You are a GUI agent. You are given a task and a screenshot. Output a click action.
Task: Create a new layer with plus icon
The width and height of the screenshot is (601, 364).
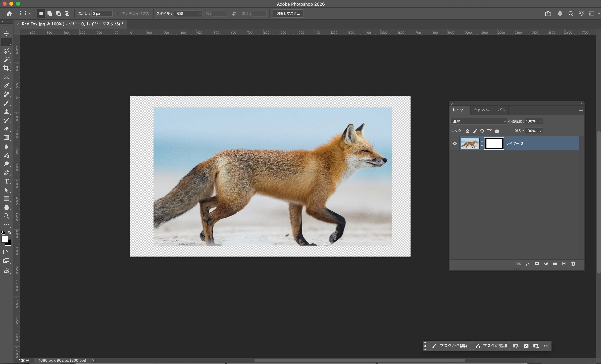click(x=564, y=264)
